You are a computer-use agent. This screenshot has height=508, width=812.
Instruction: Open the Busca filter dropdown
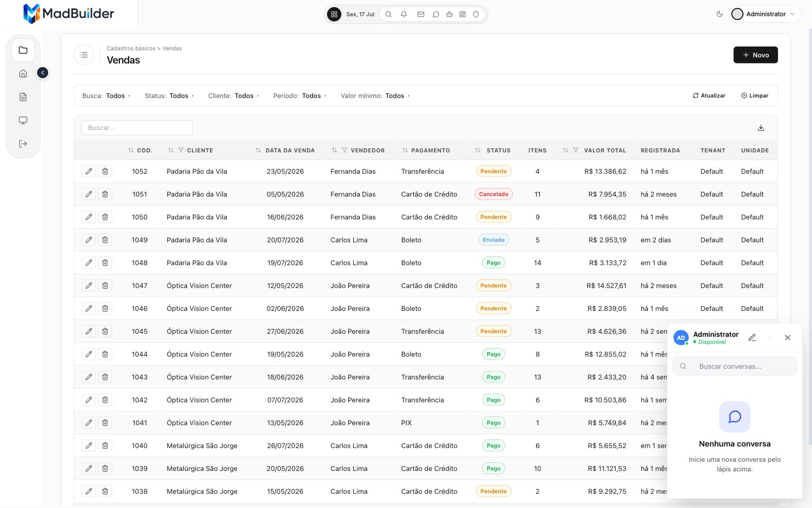coord(107,96)
